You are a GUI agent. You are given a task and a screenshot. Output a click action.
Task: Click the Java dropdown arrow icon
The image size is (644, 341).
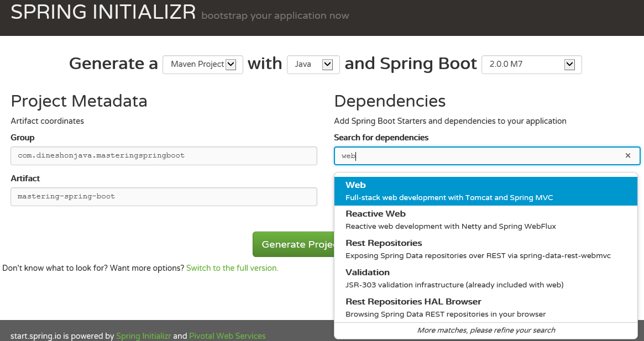click(327, 65)
